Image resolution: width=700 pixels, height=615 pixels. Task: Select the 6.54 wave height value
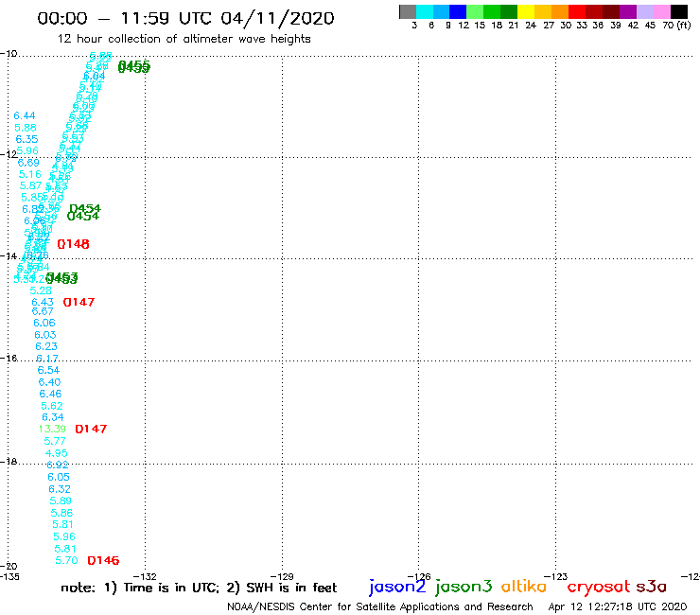coord(48,370)
